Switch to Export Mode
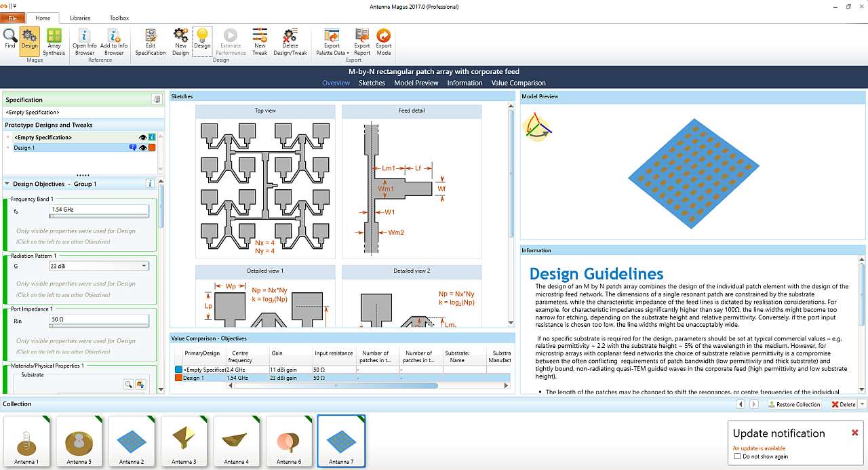Screen dimensions: 868x470 (x=384, y=42)
